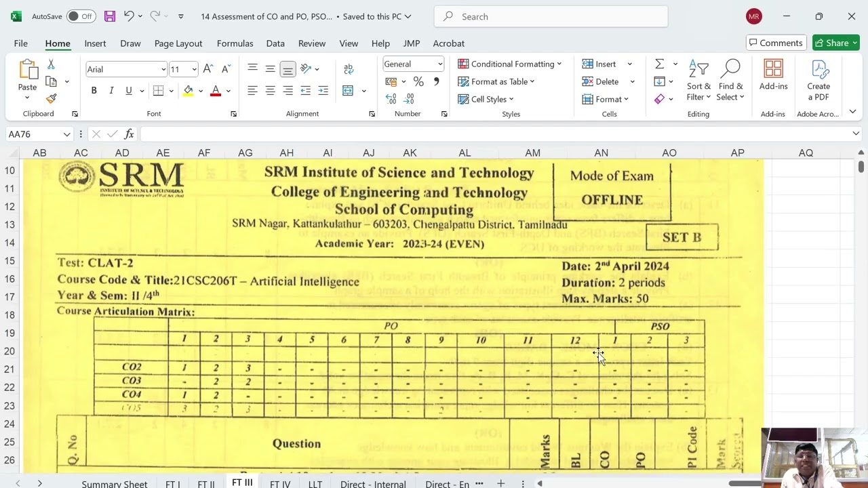
Task: Click the Decrease Indent icon
Action: (x=306, y=91)
